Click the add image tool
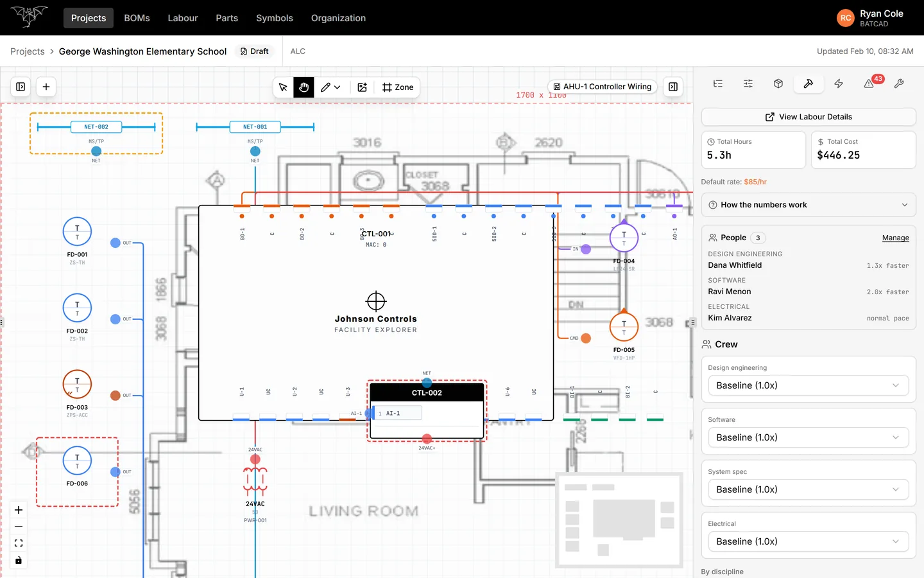 point(363,87)
